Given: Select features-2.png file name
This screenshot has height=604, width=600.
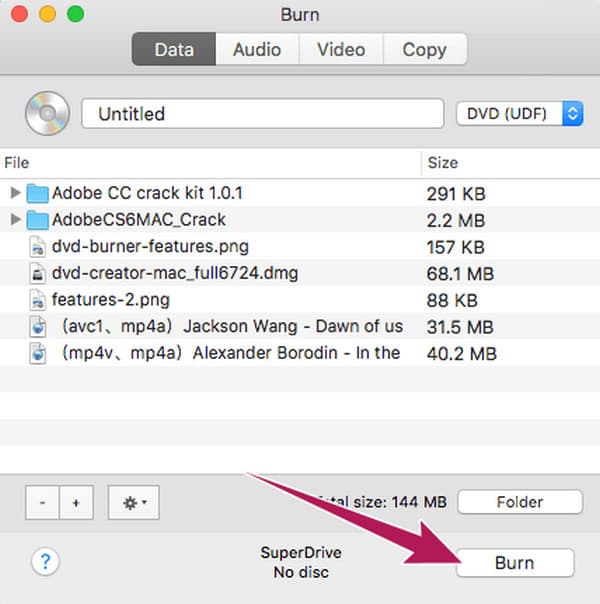Looking at the screenshot, I should pos(111,300).
